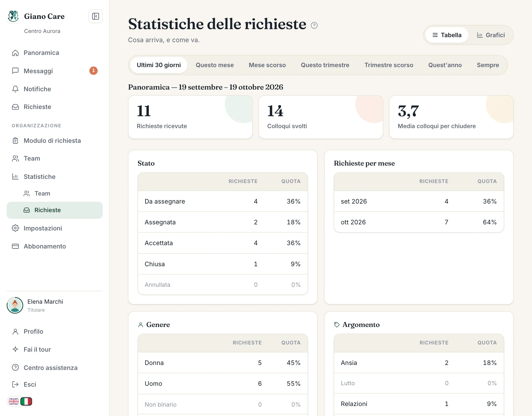Viewport: 532px width, 416px height.
Task: Select Trimestre scorso range
Action: tap(389, 65)
